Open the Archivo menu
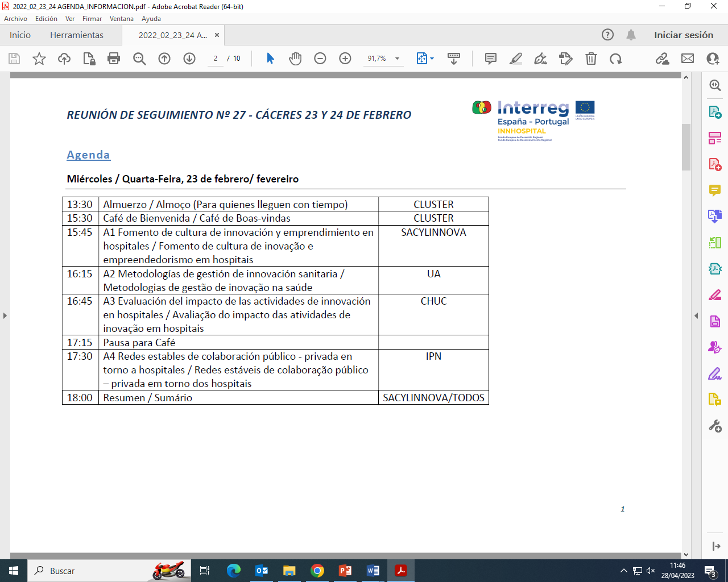 click(x=15, y=19)
